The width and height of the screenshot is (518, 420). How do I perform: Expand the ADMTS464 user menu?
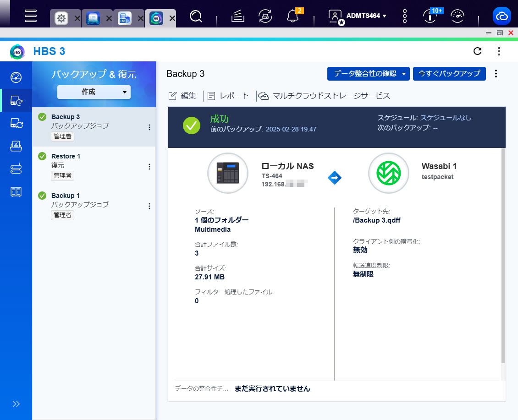pyautogui.click(x=366, y=16)
